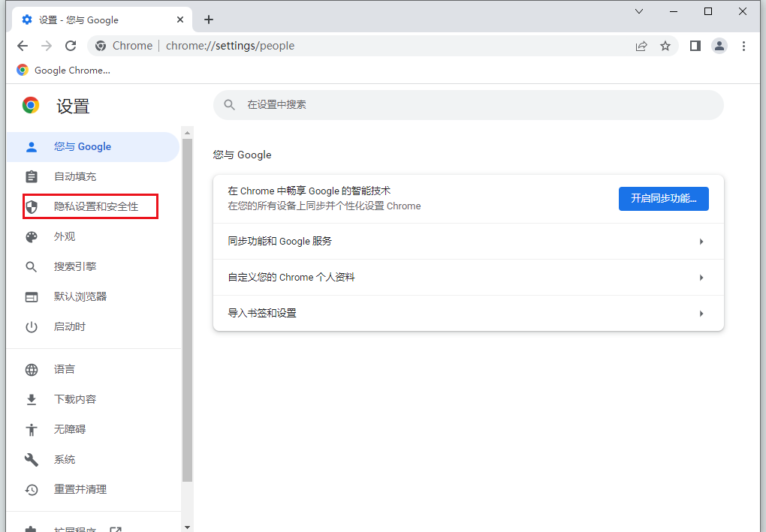Focus the address bar URL chrome://settings/people
766x532 pixels.
click(x=230, y=46)
